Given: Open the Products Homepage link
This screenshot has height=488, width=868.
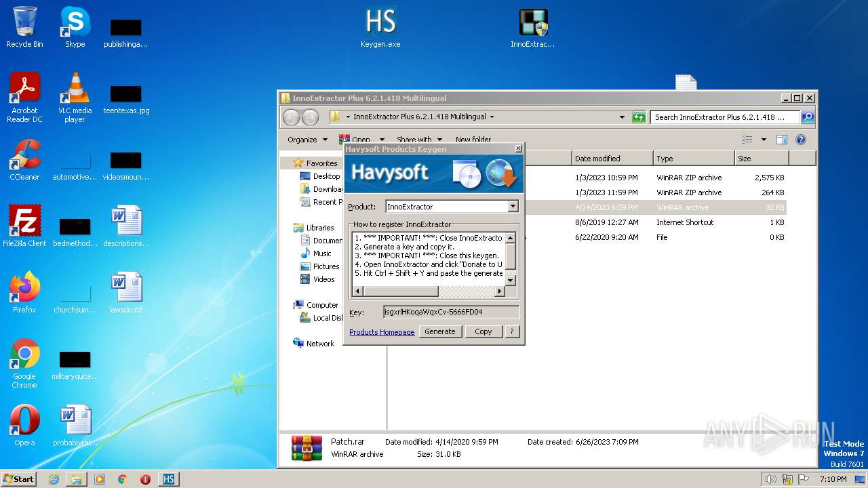Looking at the screenshot, I should 382,332.
